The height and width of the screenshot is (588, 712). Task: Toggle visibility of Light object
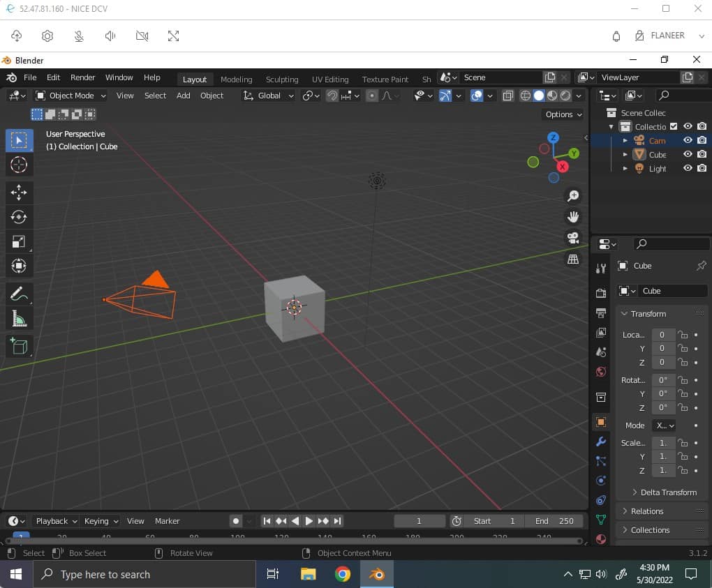[x=688, y=168]
